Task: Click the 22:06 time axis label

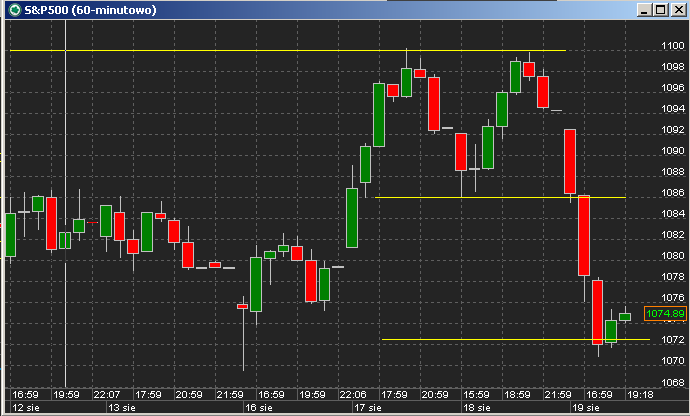Action: point(353,395)
